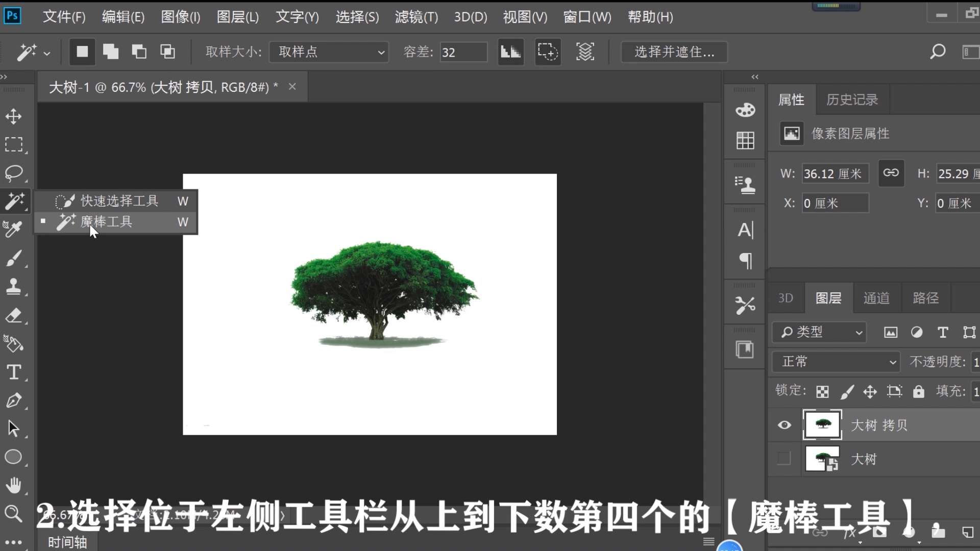
Task: Choose Magic Wand tool from flyout
Action: pos(116,222)
